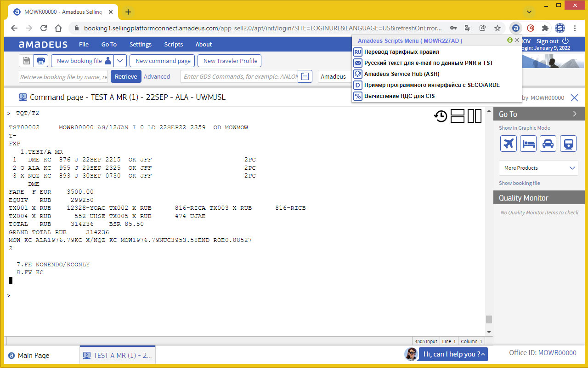Image resolution: width=588 pixels, height=368 pixels.
Task: Open a new browser tab
Action: coord(128,12)
